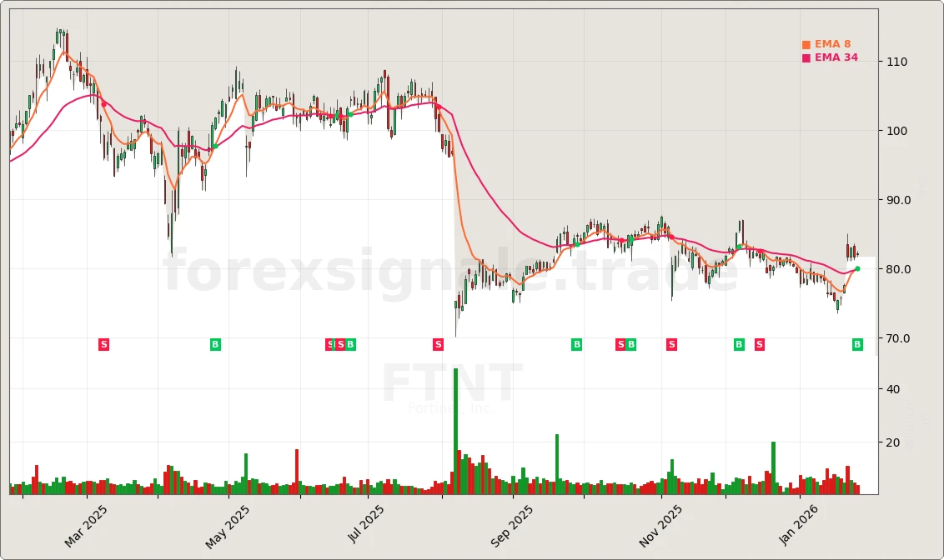This screenshot has height=560, width=944.
Task: Toggle the EMA 8 series via its legend entry
Action: click(832, 42)
